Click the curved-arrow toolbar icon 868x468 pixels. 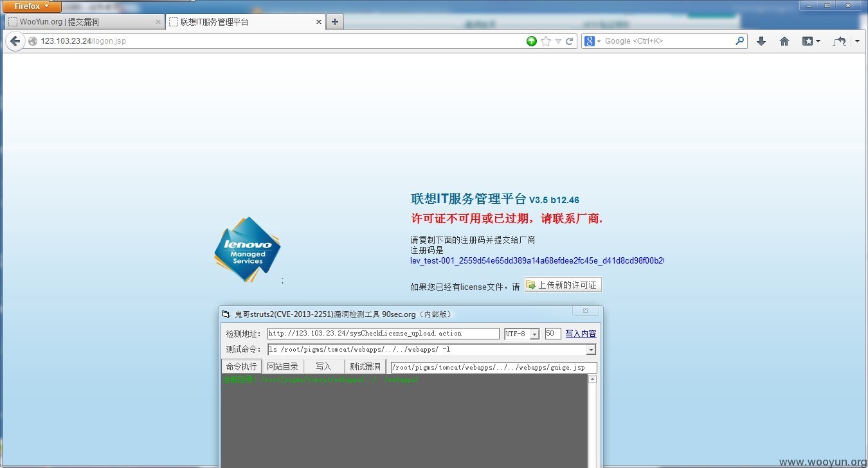[x=840, y=41]
